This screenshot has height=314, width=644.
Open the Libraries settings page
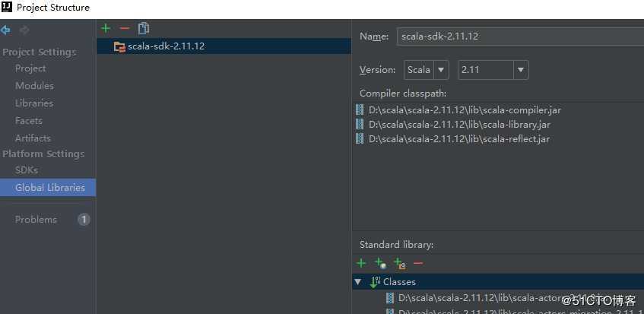pos(34,103)
